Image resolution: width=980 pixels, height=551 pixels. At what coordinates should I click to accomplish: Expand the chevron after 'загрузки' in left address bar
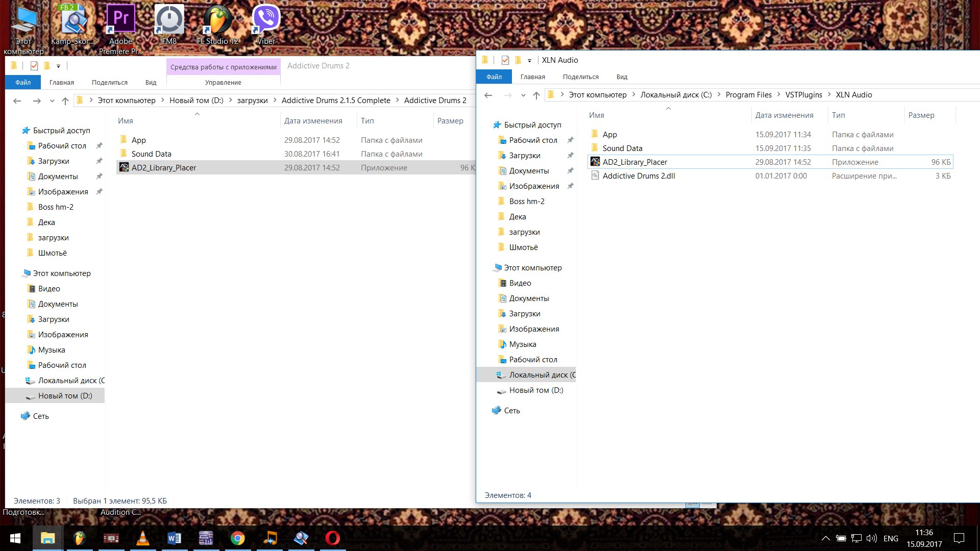coord(275,101)
